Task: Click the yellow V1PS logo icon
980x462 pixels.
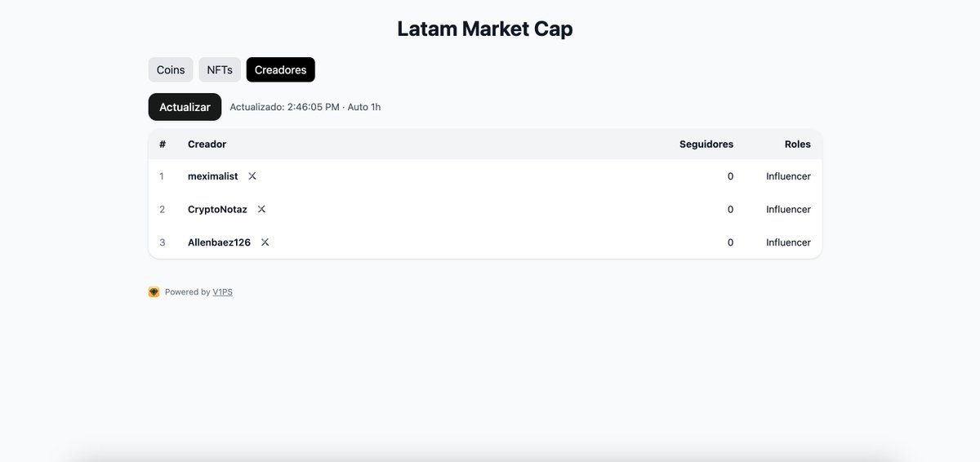Action: tap(154, 292)
